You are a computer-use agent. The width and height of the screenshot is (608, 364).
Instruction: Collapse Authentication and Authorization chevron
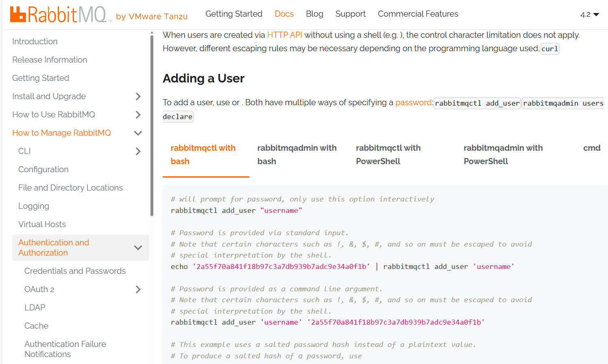coord(138,247)
